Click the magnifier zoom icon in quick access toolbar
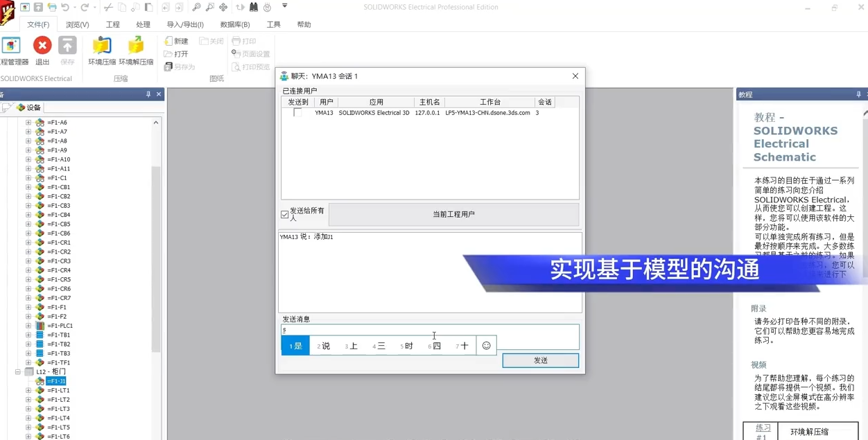This screenshot has width=868, height=440. click(x=196, y=8)
